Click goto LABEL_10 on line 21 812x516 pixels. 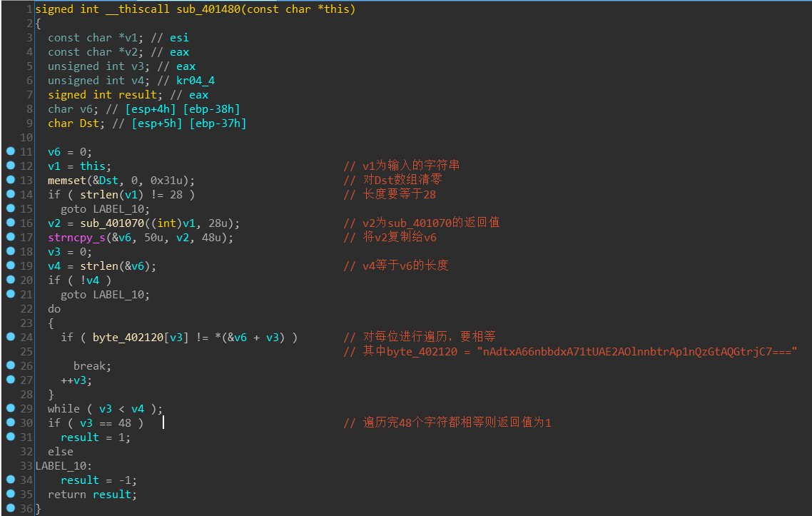coord(105,295)
